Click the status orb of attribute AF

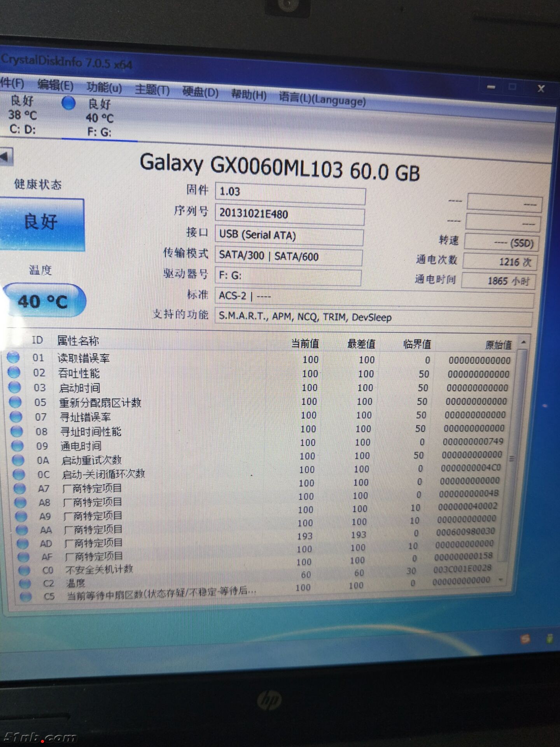(24, 557)
